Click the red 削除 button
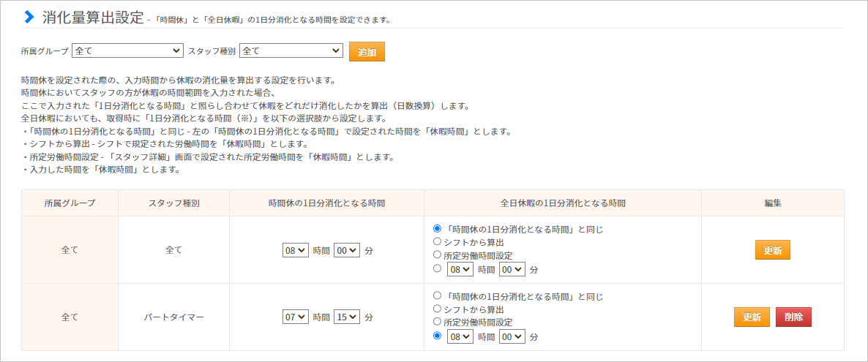 coord(793,317)
